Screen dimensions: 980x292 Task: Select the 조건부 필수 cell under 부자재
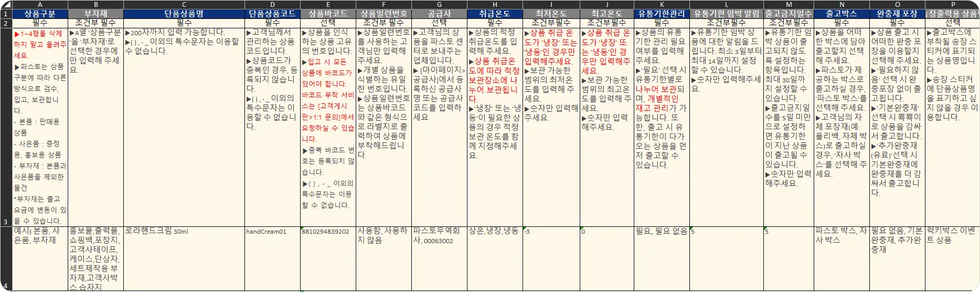click(96, 23)
